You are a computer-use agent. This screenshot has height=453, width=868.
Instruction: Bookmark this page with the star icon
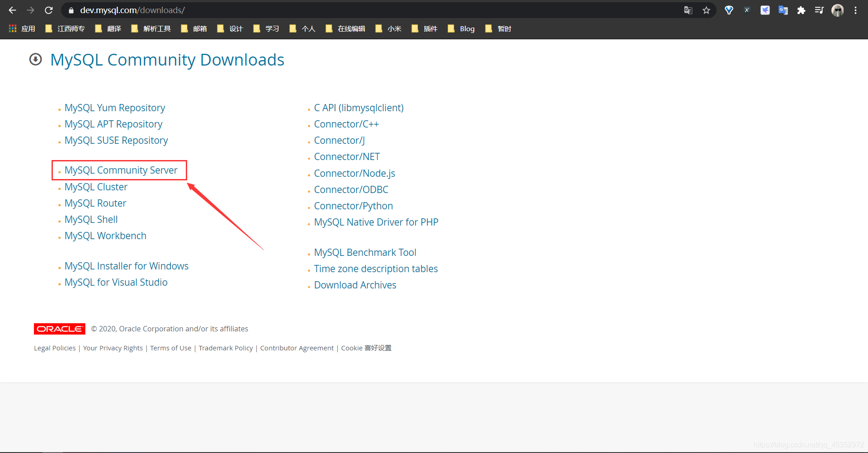[706, 10]
